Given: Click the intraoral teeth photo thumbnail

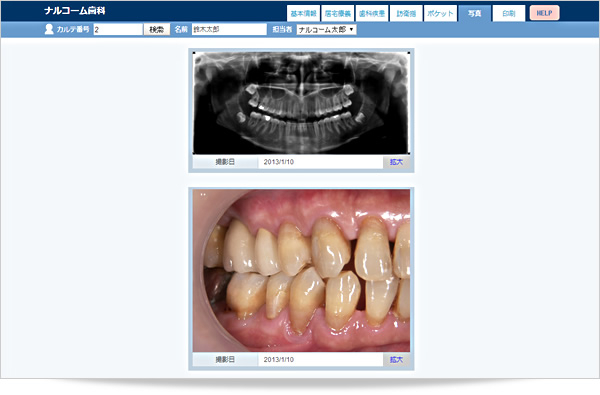Looking at the screenshot, I should pyautogui.click(x=301, y=270).
